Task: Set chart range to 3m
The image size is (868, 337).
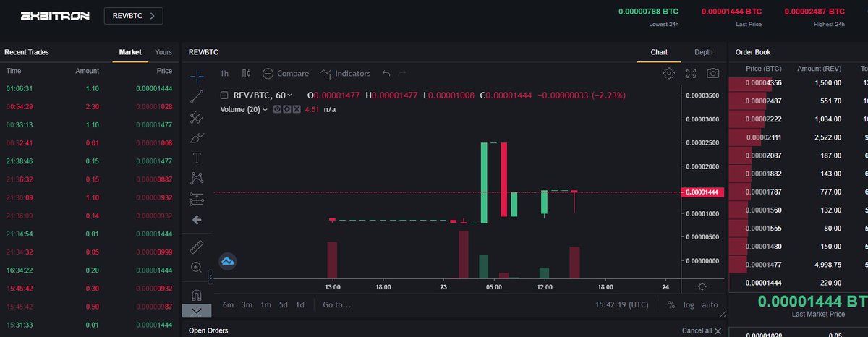Action: [x=247, y=304]
